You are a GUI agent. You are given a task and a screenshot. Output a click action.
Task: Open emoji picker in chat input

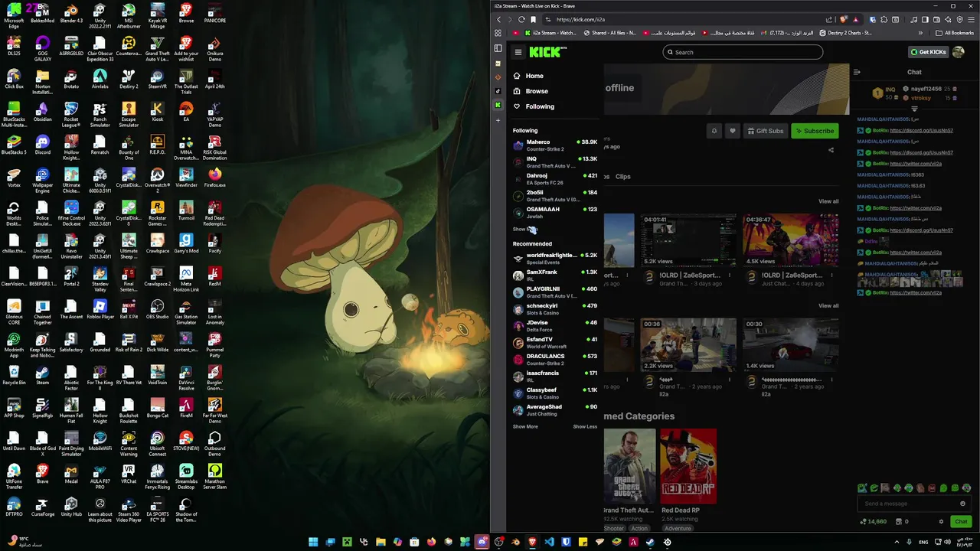coord(962,504)
